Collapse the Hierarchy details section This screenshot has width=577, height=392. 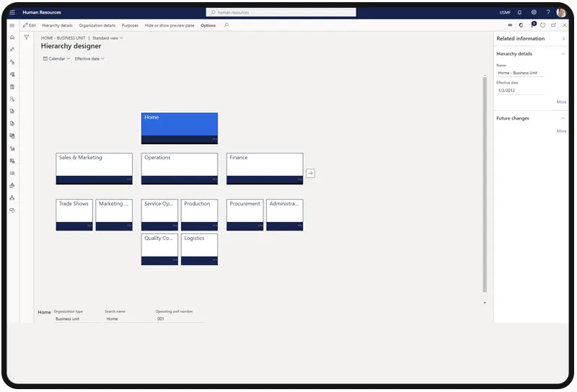pyautogui.click(x=563, y=53)
